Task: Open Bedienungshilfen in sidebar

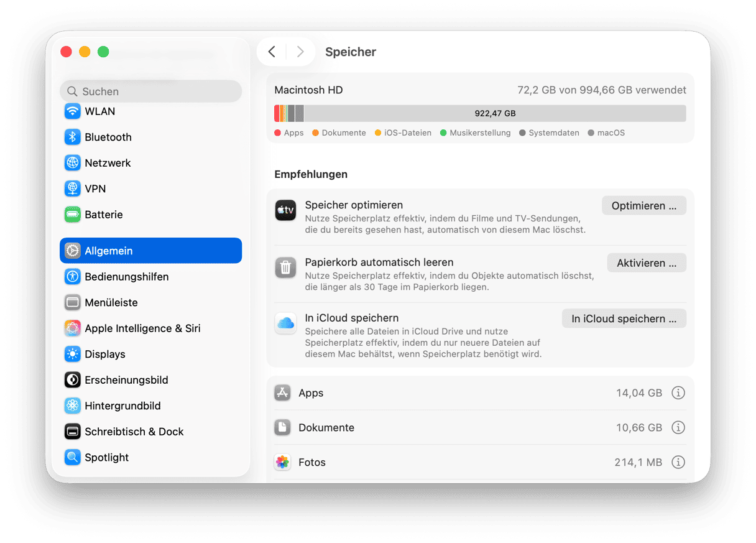Action: click(126, 277)
